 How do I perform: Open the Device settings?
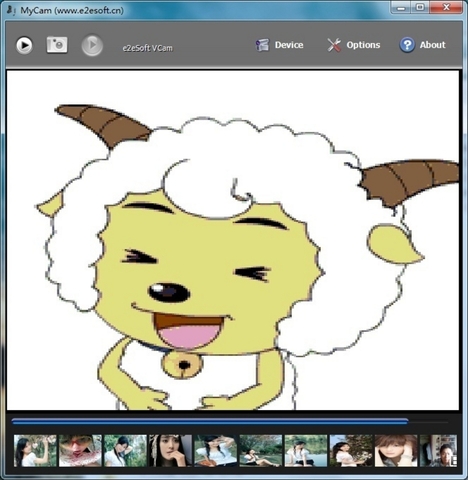[x=279, y=45]
